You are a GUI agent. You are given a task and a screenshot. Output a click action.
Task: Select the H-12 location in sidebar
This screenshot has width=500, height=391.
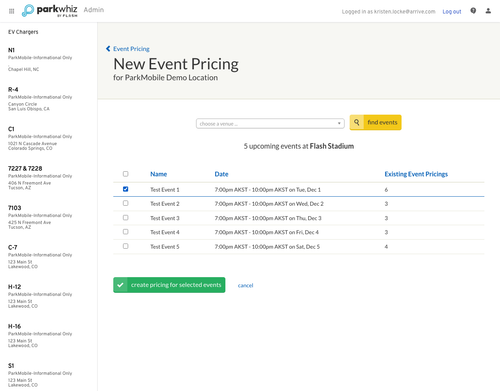[14, 287]
